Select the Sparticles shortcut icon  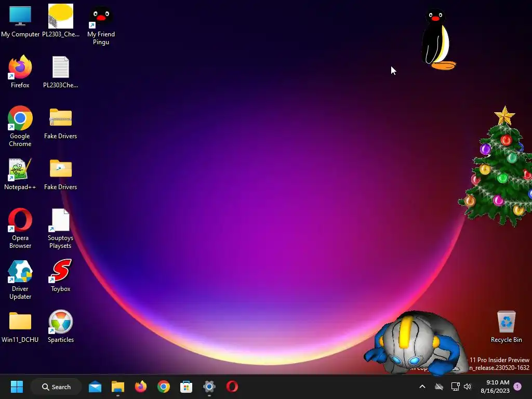click(61, 326)
